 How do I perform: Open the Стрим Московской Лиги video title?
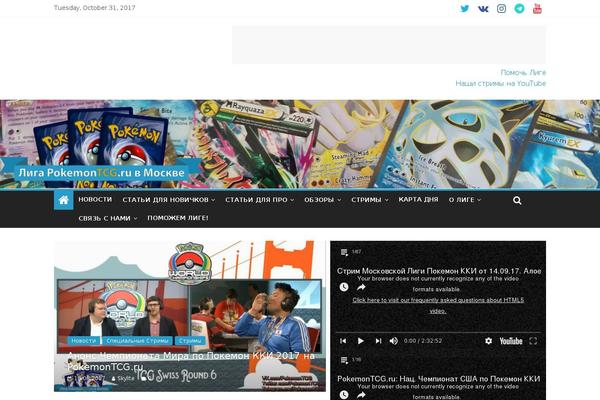pyautogui.click(x=439, y=271)
